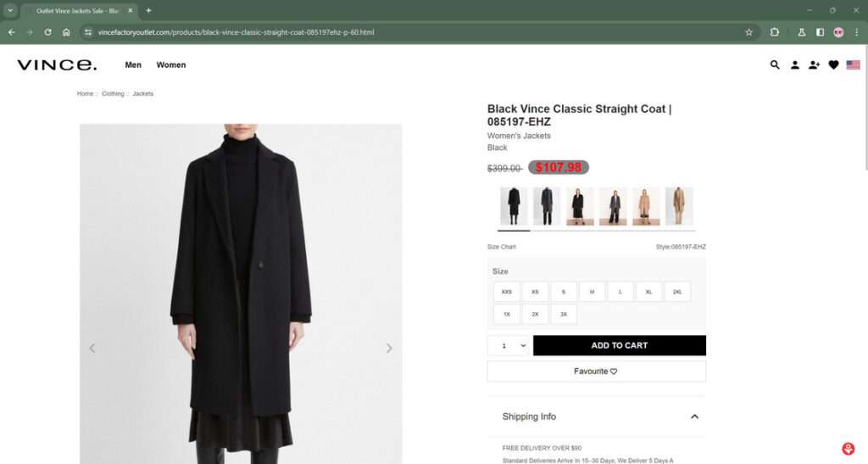Open the tab search dropdown arrow
The height and width of the screenshot is (464, 868).
tap(10, 10)
